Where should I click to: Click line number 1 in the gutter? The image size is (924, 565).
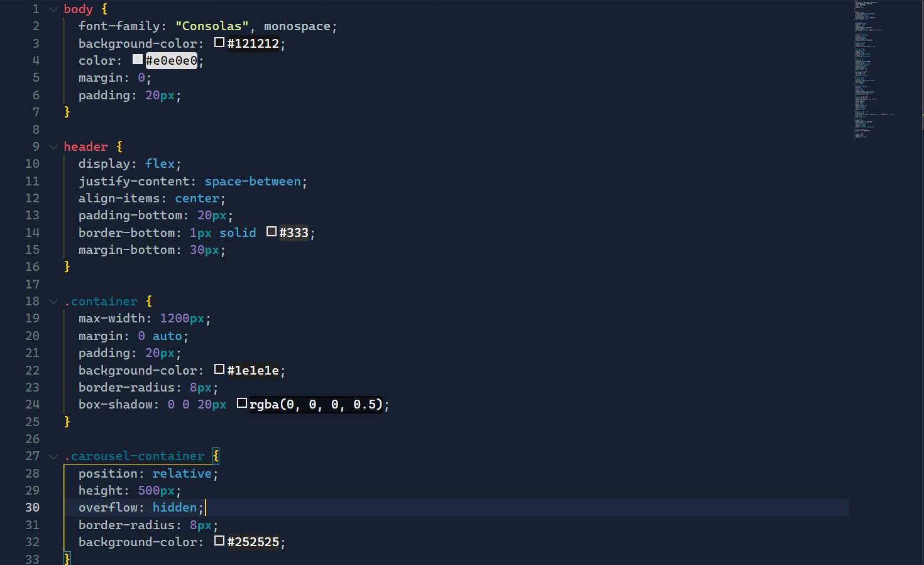(x=35, y=9)
